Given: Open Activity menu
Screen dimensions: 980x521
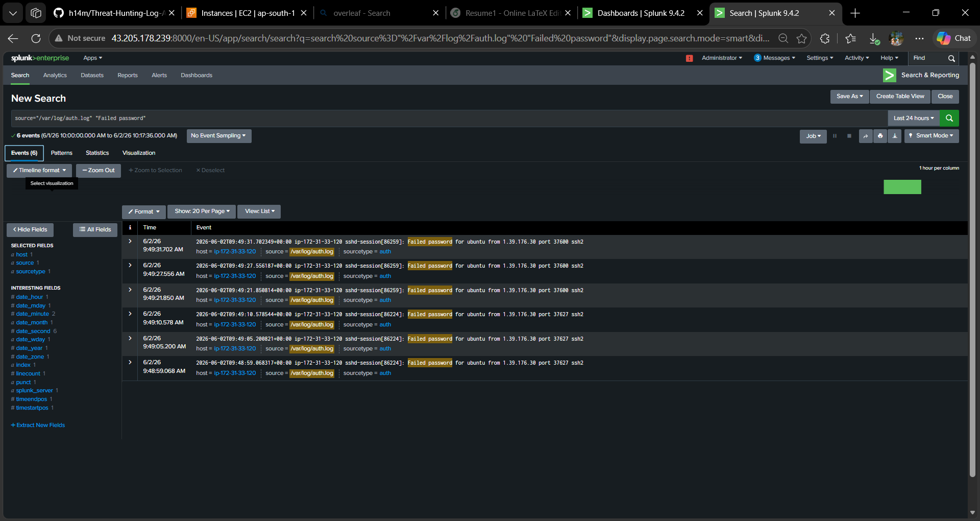Looking at the screenshot, I should coord(856,58).
